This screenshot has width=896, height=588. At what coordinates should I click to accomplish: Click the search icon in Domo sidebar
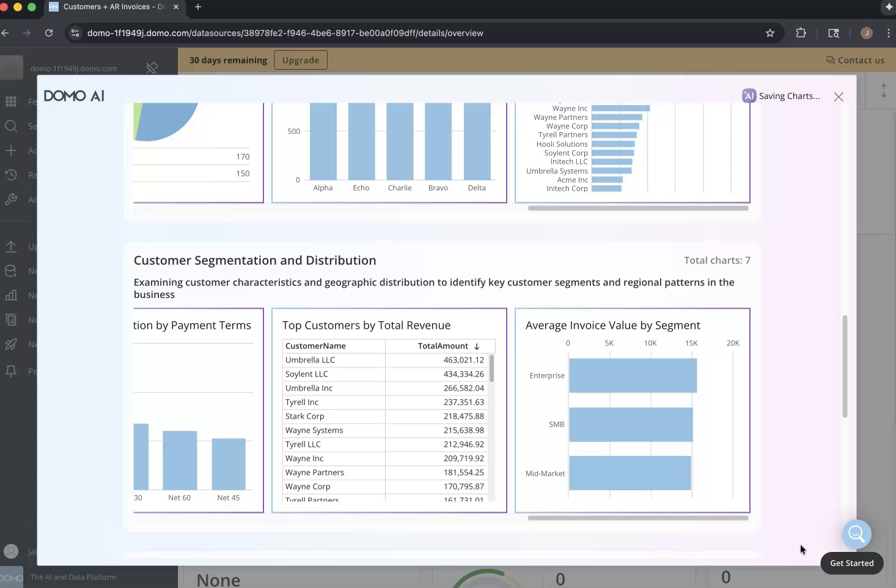click(x=11, y=126)
